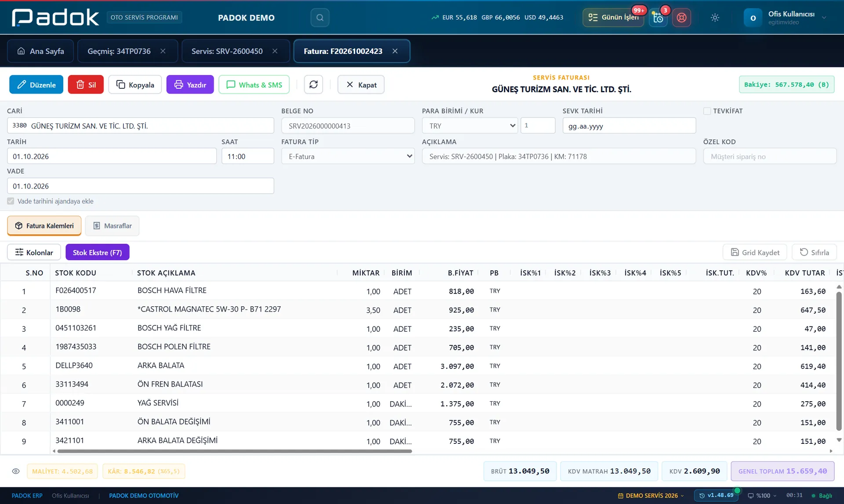
Task: Toggle the eye icon next to MALİYET
Action: tap(16, 471)
